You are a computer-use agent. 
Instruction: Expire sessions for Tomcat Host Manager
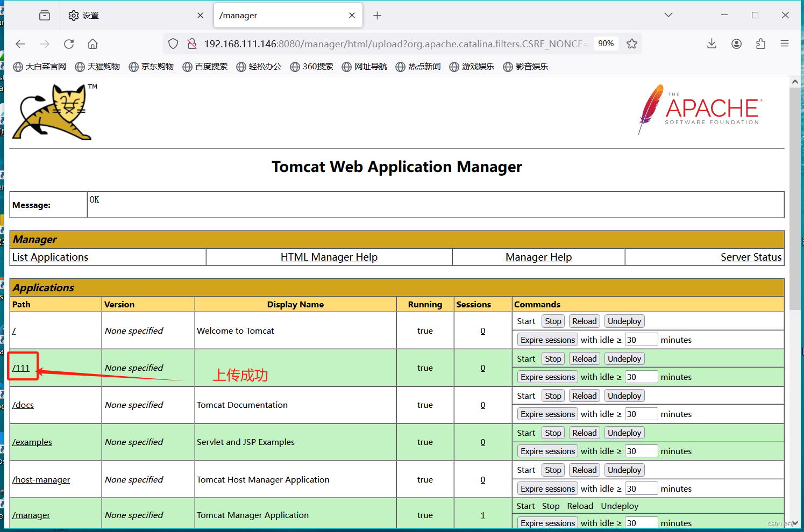547,489
